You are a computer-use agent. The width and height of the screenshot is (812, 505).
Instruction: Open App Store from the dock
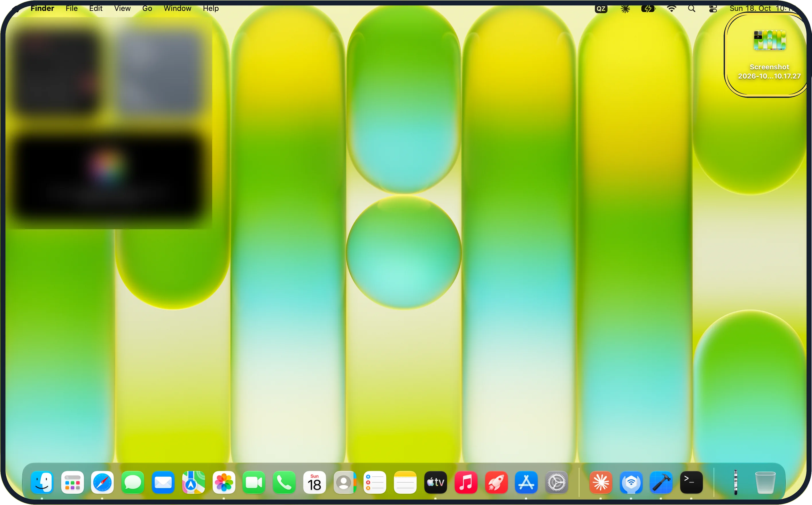click(526, 482)
